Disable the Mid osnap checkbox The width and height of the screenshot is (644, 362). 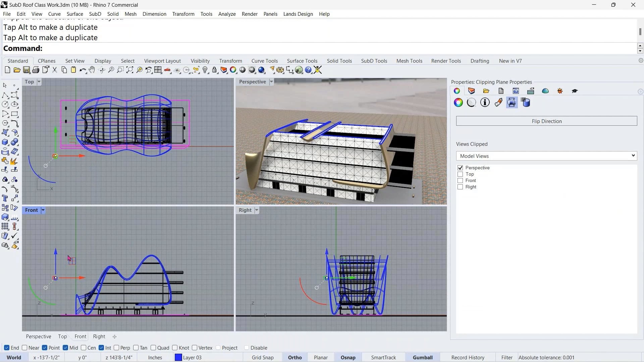point(65,348)
